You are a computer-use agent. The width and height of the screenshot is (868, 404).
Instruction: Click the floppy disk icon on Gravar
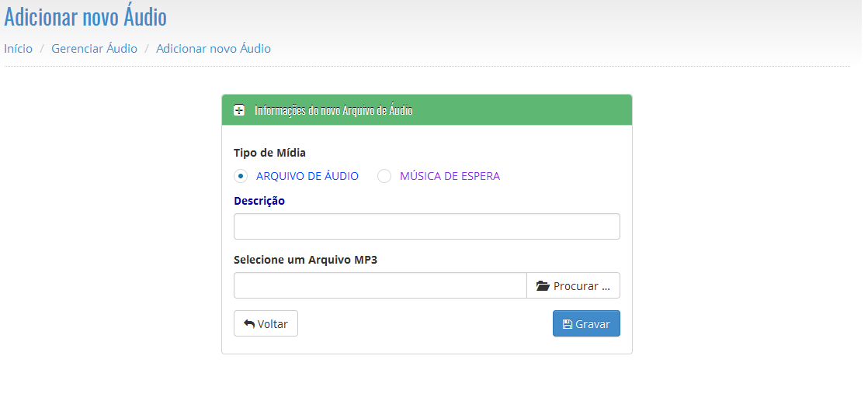568,324
